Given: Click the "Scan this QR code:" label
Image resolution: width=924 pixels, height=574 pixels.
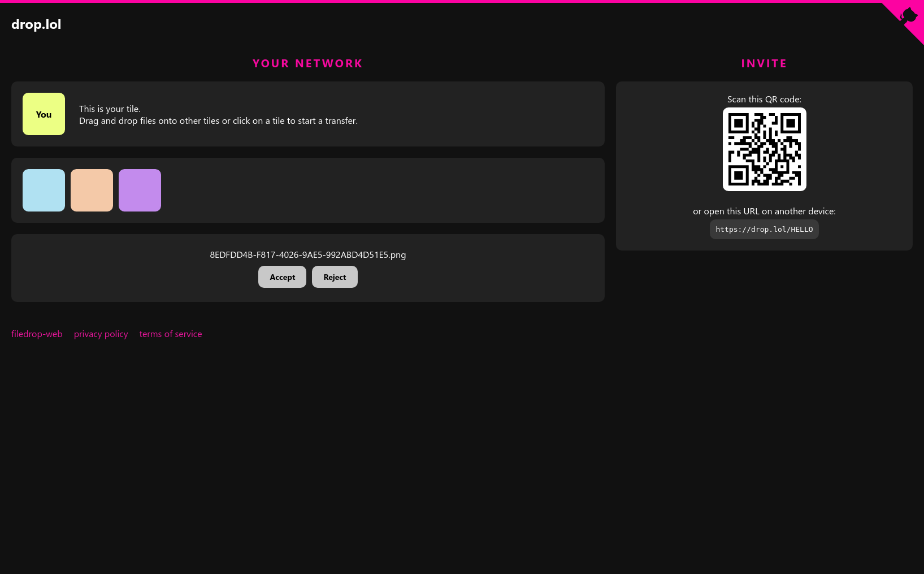Looking at the screenshot, I should pos(764,100).
